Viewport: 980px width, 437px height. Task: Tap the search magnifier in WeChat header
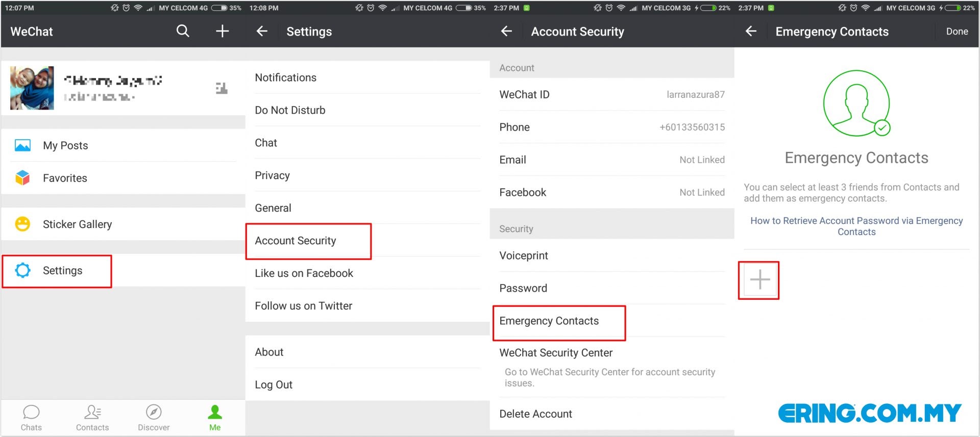point(183,31)
